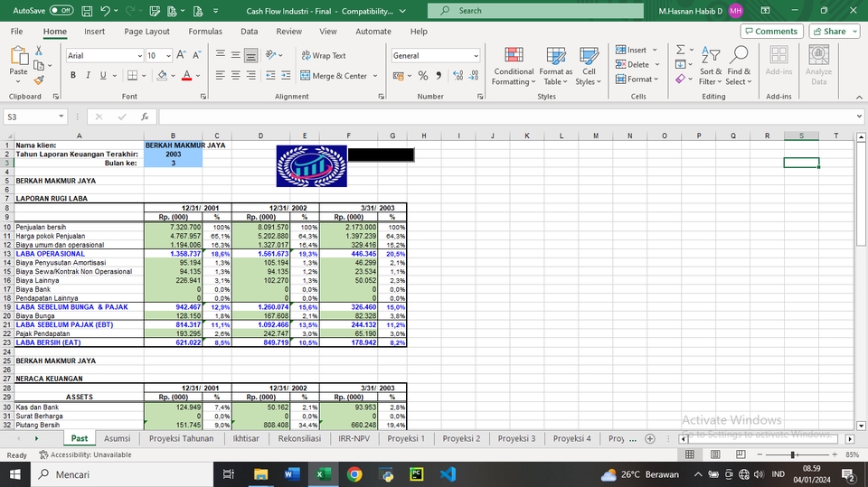Viewport: 868px width, 487px height.
Task: Open the font name Arial dropdown
Action: click(139, 56)
